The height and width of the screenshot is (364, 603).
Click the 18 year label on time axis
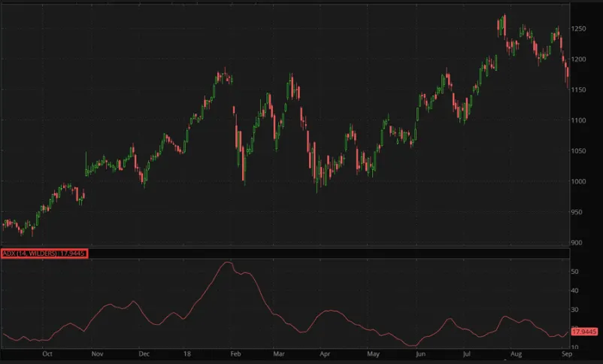187,354
